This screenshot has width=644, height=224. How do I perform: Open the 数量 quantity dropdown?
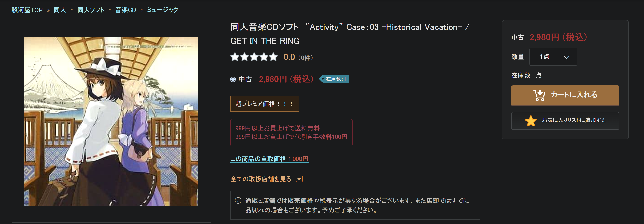point(553,57)
